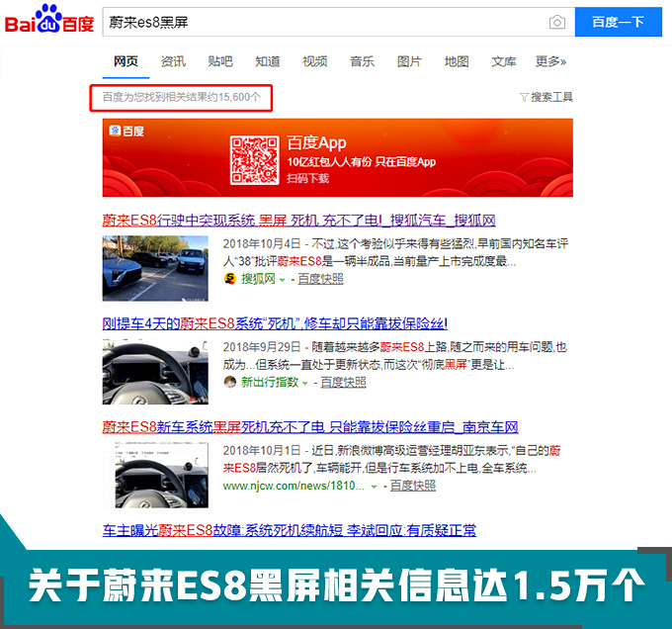
Task: Open the 地图 tab
Action: pyautogui.click(x=457, y=61)
